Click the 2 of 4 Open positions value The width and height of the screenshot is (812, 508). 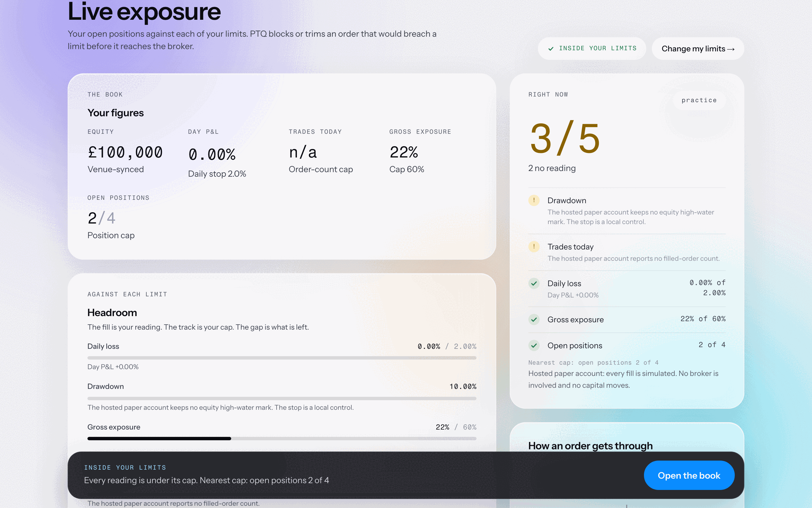click(x=712, y=345)
